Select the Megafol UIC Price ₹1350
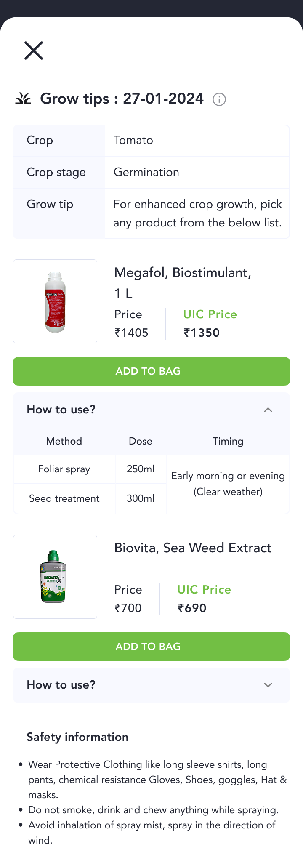Image resolution: width=303 pixels, height=868 pixels. tap(202, 333)
